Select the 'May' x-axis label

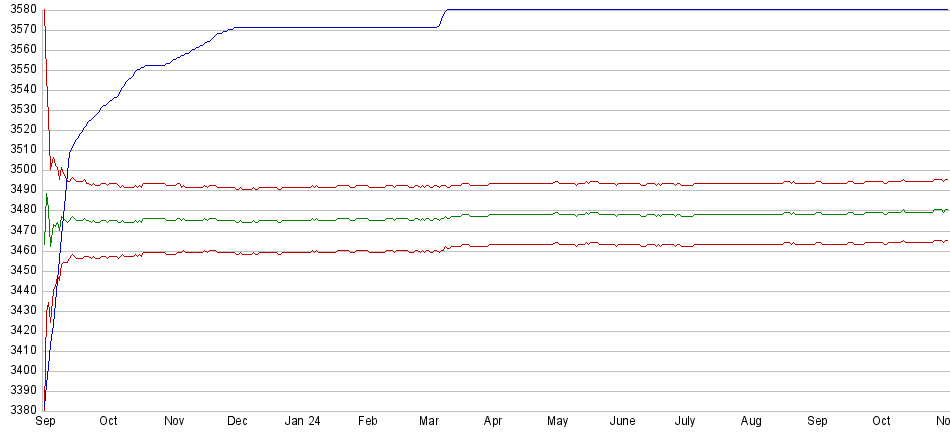pyautogui.click(x=558, y=421)
